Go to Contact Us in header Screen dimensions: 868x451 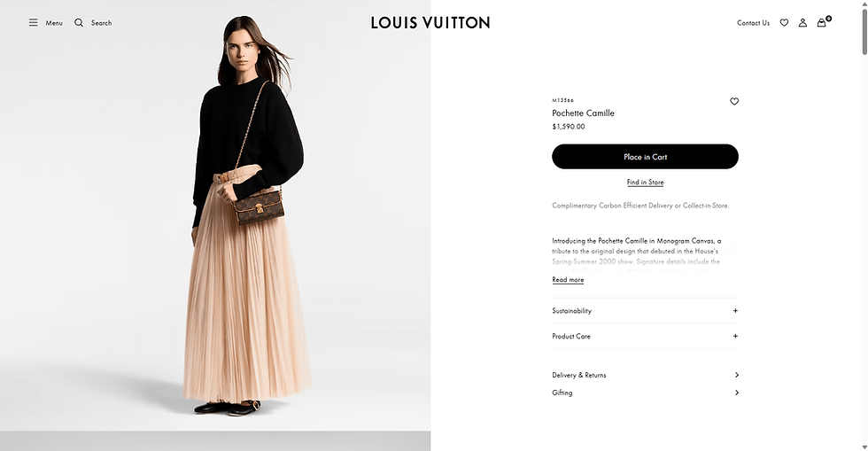pos(753,23)
